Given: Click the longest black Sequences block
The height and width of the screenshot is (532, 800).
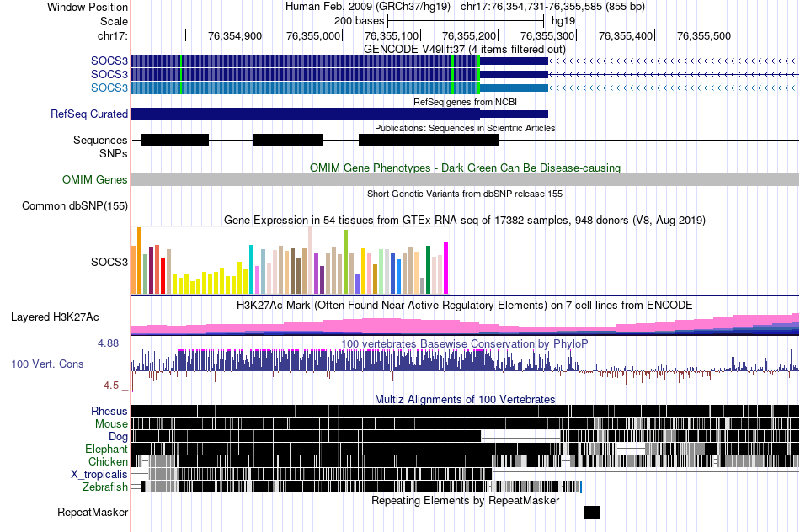Looking at the screenshot, I should coord(429,141).
